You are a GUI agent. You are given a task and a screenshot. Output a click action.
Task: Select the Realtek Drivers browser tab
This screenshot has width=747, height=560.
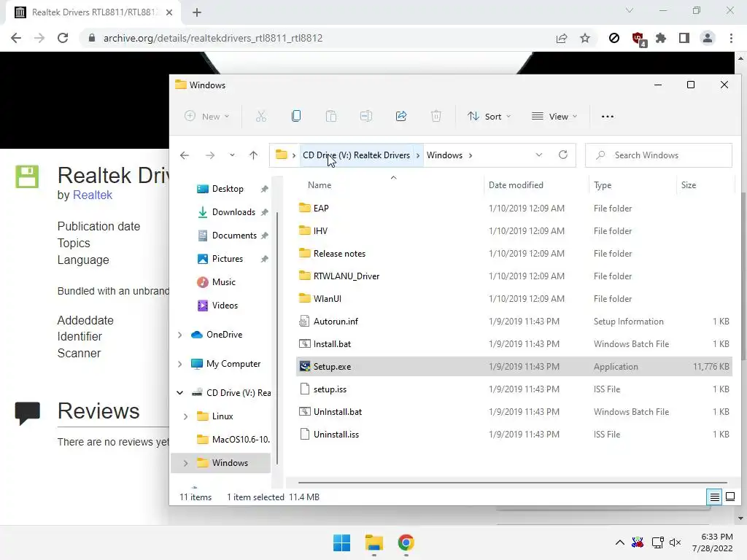(x=93, y=12)
